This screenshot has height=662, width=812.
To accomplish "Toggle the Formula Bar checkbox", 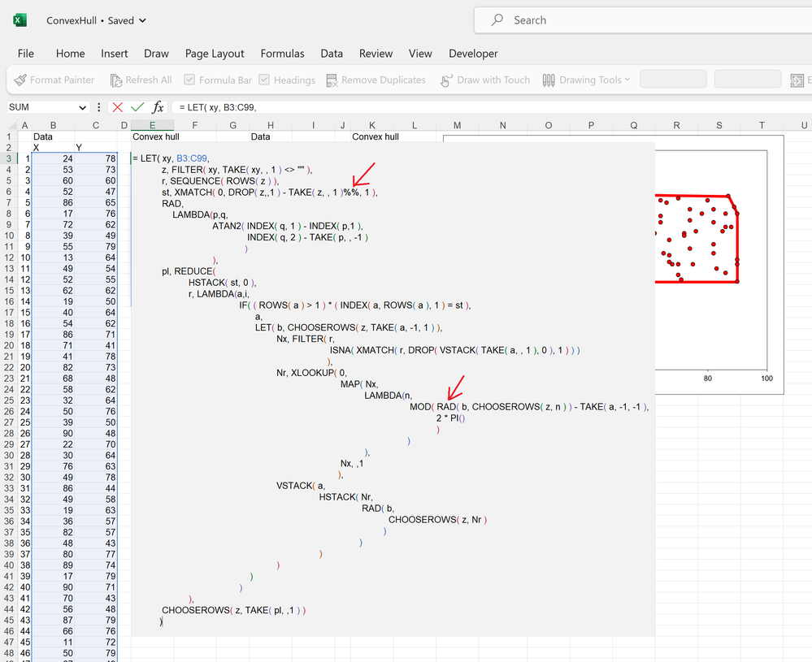I will (x=189, y=80).
